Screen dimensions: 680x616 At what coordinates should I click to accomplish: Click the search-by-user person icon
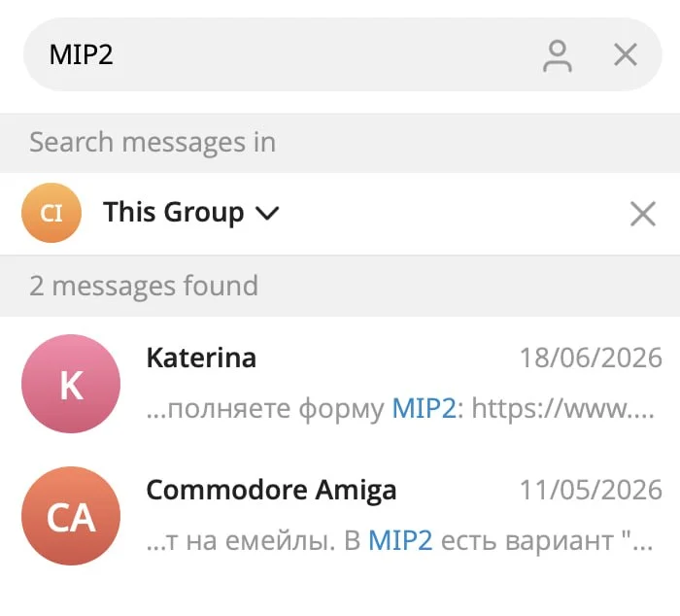click(x=558, y=55)
